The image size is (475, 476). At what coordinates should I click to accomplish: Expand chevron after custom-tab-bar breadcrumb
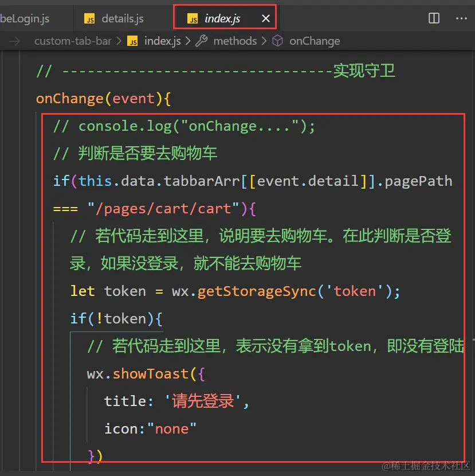[119, 41]
